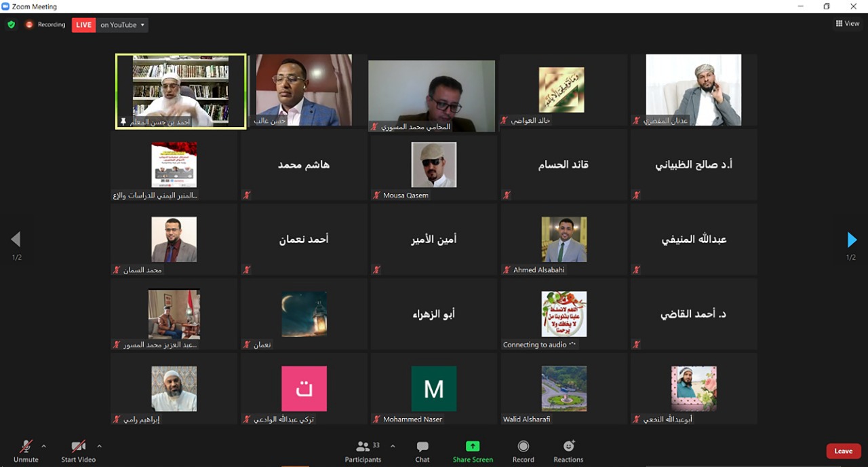This screenshot has width=868, height=467.
Task: Unmute the microphone
Action: coord(26,447)
